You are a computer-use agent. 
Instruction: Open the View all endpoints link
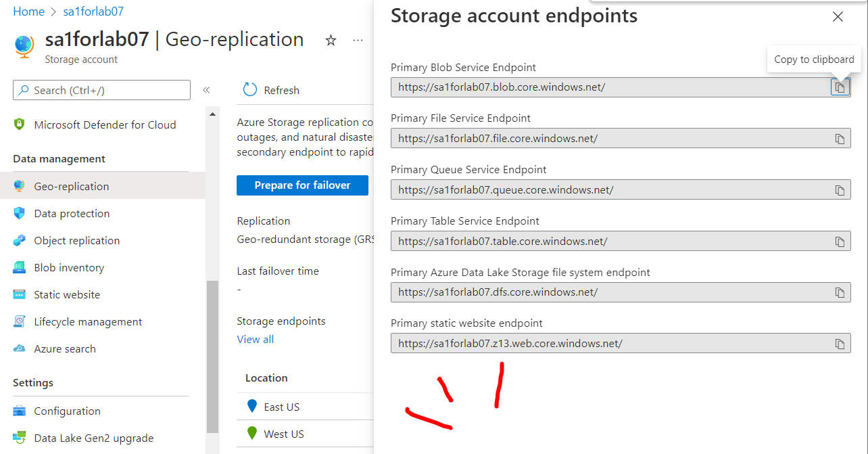click(256, 339)
